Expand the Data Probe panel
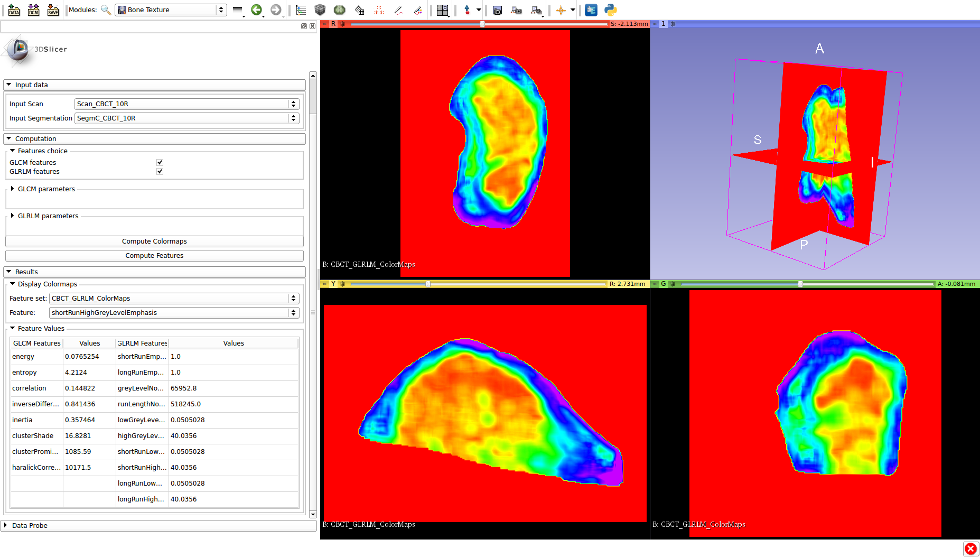This screenshot has height=558, width=980. pos(6,525)
